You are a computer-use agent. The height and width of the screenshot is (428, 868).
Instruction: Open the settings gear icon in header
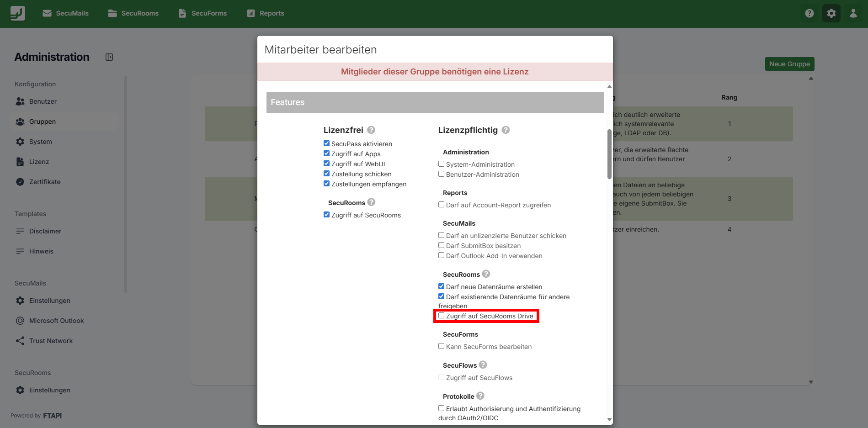(831, 13)
